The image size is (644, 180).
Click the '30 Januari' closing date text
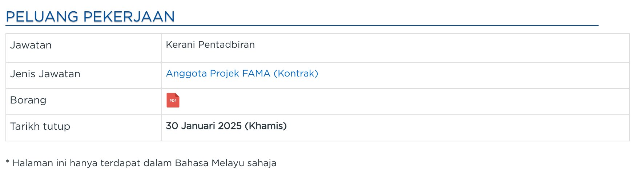point(190,126)
